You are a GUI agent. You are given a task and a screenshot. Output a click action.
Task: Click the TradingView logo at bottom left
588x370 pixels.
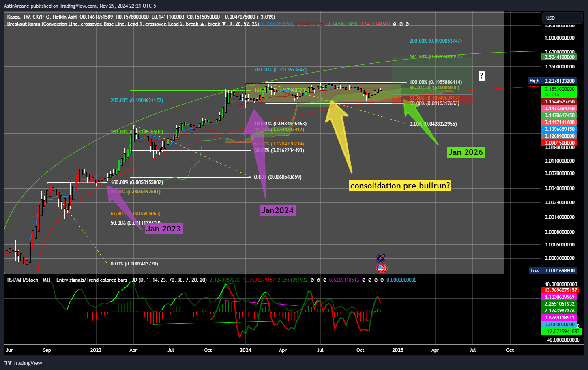coord(23,363)
